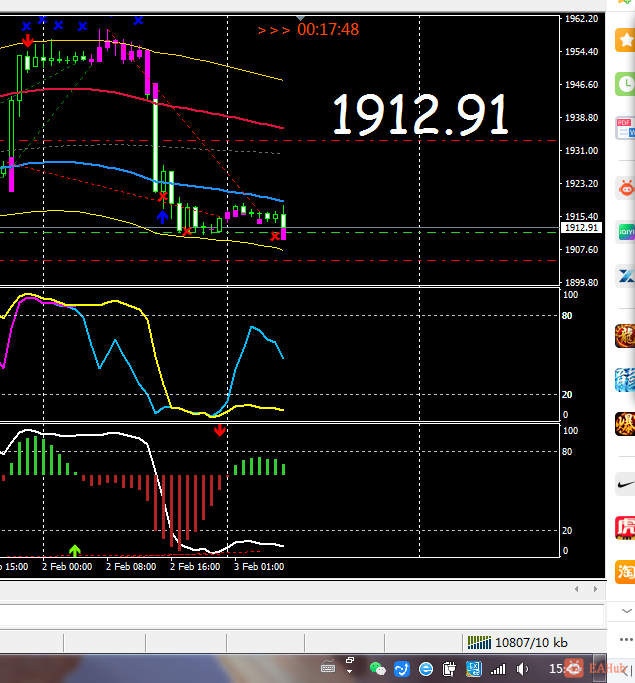Click the 2 Feb 00:00 time label
Screen dimensions: 635x683
(x=67, y=566)
